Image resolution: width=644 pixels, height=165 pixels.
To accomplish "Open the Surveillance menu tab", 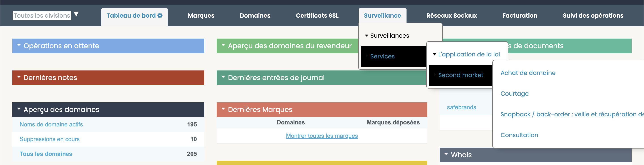I will coord(382,15).
